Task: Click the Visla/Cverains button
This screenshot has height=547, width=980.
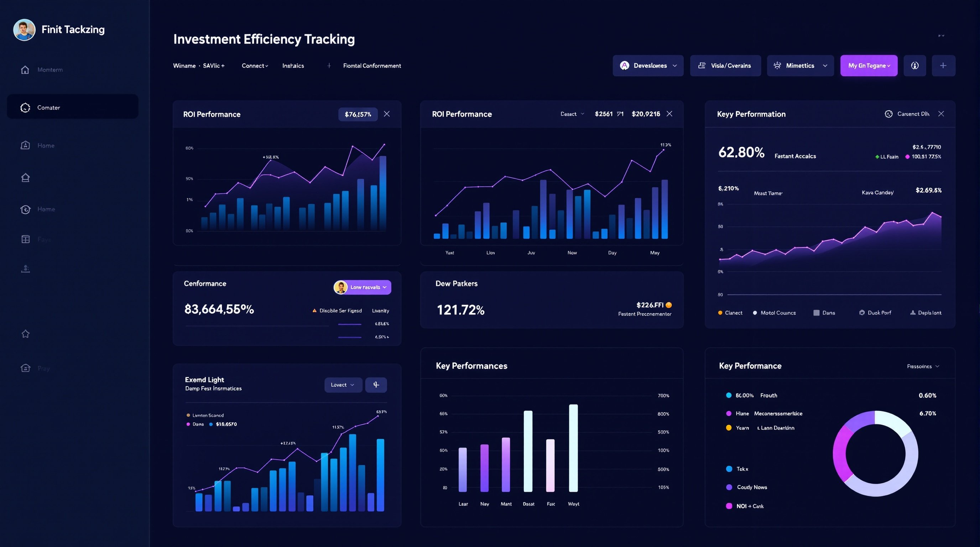Action: (x=725, y=66)
